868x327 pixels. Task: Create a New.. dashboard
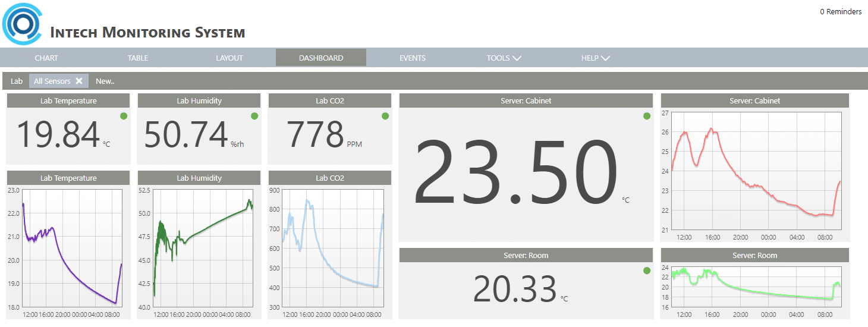coord(105,81)
